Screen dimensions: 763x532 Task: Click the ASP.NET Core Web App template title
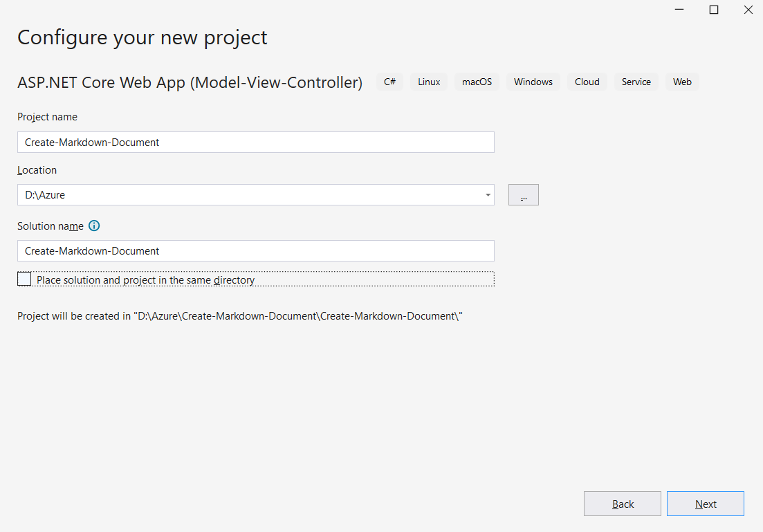[x=190, y=82]
